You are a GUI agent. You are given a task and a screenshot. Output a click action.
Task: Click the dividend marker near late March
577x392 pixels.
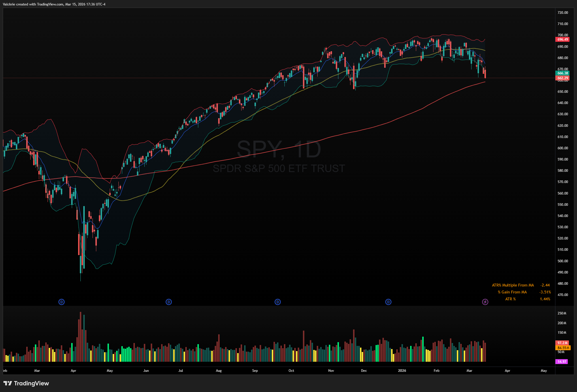click(61, 302)
